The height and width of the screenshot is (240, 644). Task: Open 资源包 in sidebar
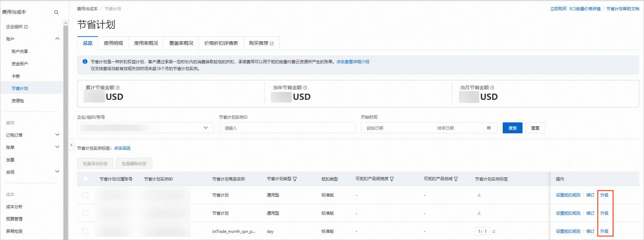tap(18, 101)
